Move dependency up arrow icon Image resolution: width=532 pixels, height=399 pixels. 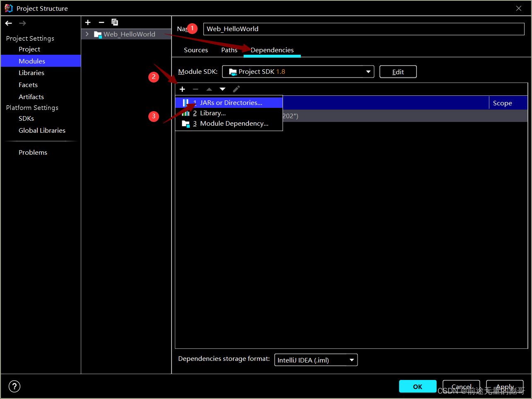(x=209, y=89)
